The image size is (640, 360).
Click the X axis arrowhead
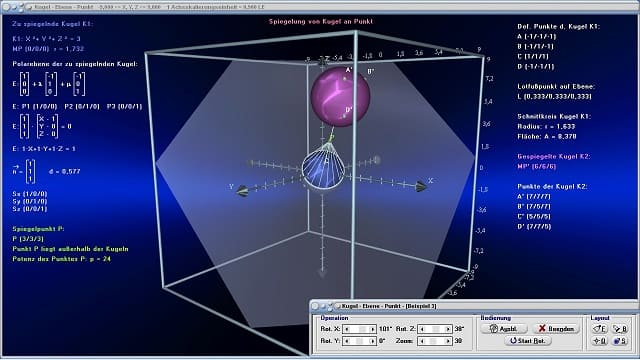421,187
